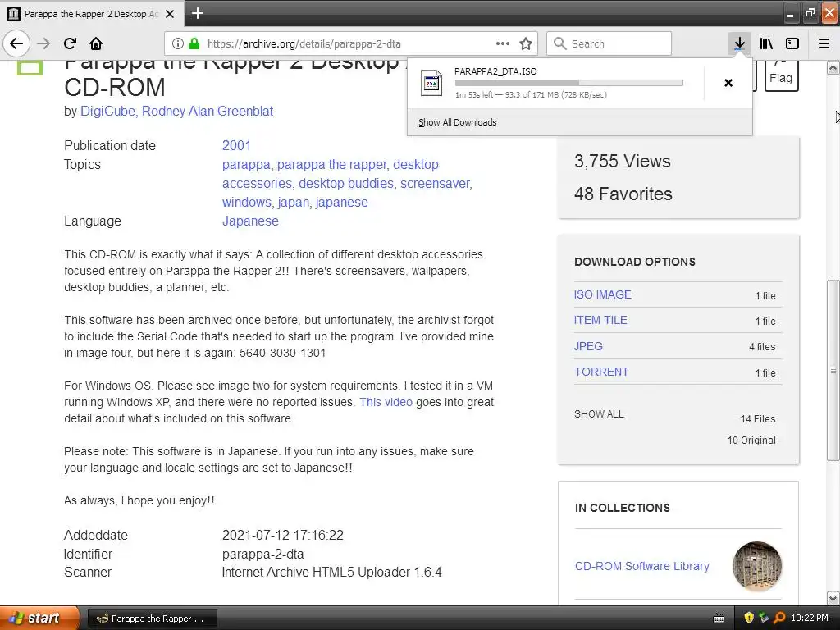The width and height of the screenshot is (840, 630).
Task: Click the 14 Files count
Action: [758, 419]
